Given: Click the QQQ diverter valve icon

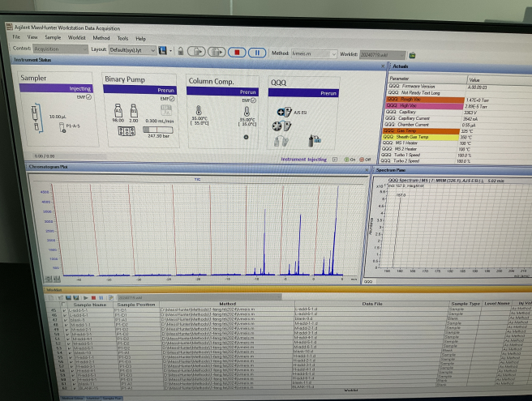Looking at the screenshot, I should [x=281, y=126].
